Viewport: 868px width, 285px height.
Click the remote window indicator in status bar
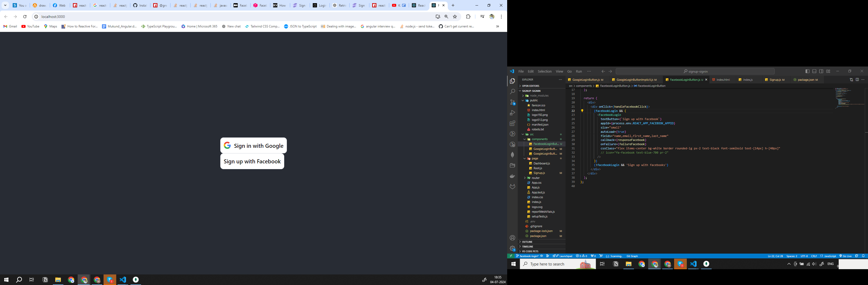point(511,256)
